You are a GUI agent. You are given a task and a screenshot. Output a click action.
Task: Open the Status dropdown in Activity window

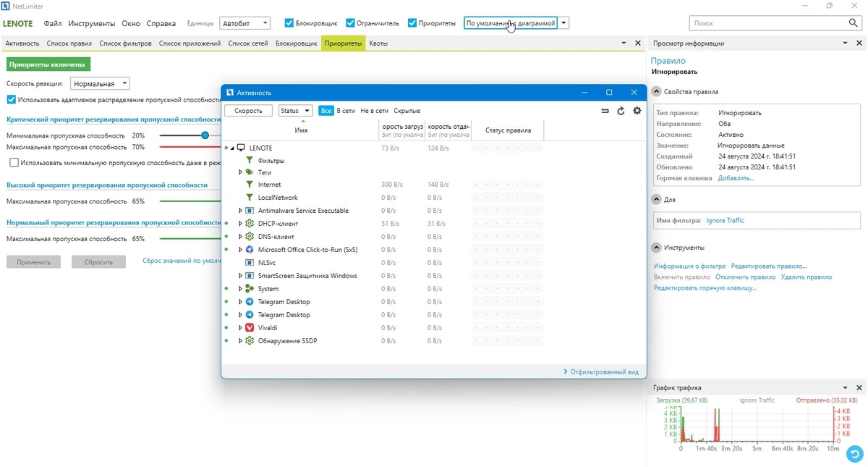pyautogui.click(x=295, y=111)
